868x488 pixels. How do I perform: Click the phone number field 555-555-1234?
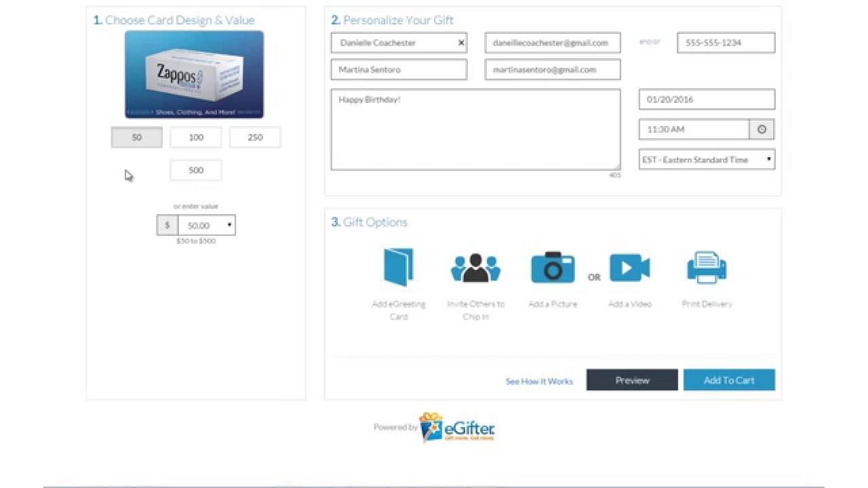click(x=726, y=43)
